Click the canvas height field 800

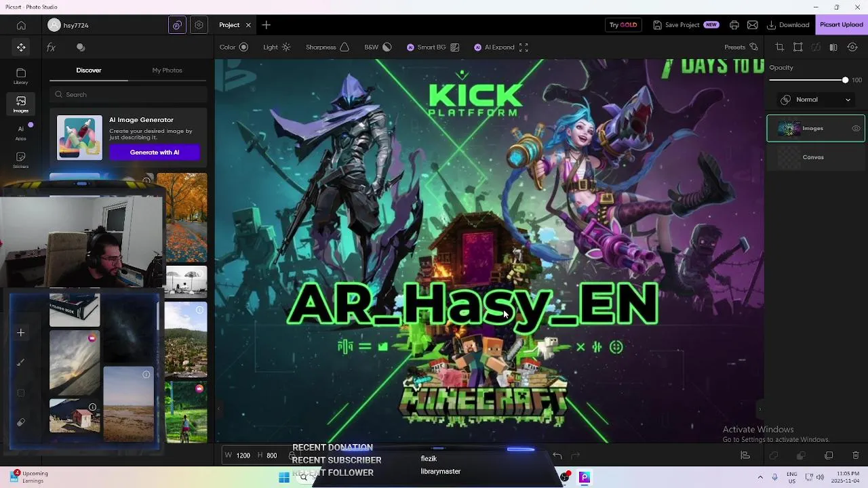tap(271, 455)
